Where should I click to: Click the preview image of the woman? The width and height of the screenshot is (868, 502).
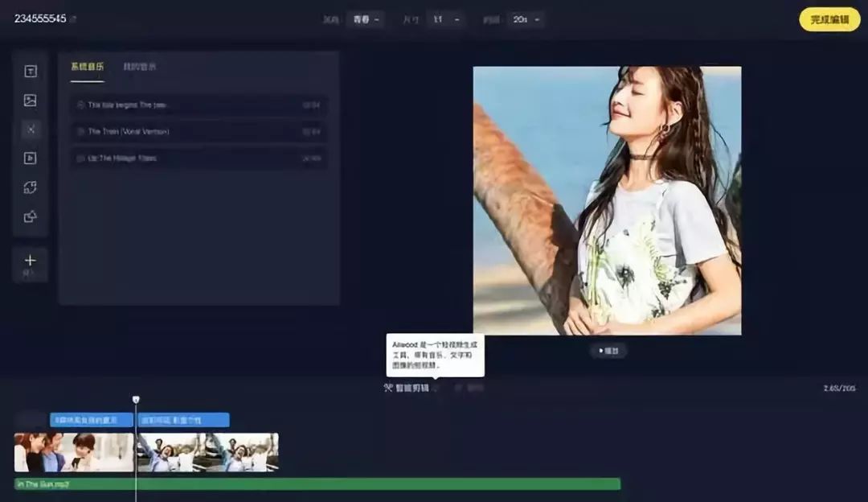[608, 200]
